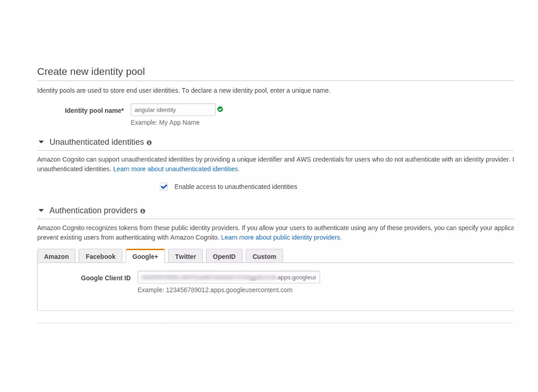The image size is (538, 392).
Task: Select the Google+ provider tab
Action: click(x=145, y=256)
